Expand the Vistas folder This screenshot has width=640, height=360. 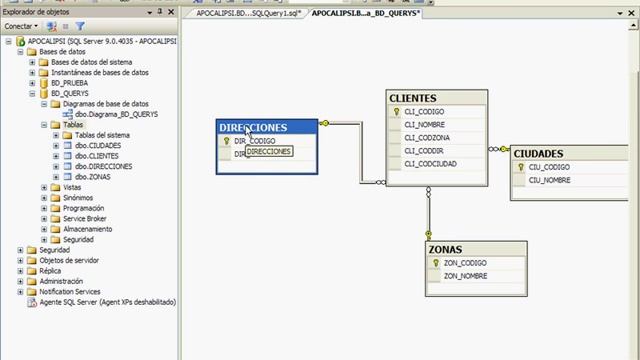pyautogui.click(x=44, y=187)
